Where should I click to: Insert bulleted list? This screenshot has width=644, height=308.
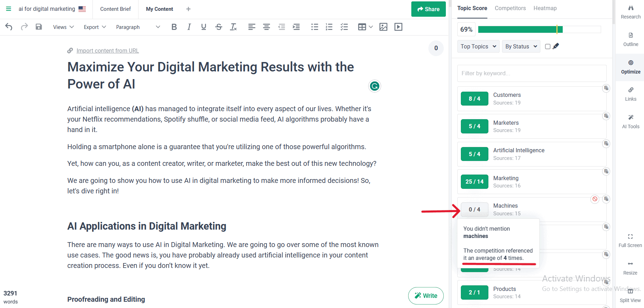[x=315, y=27]
